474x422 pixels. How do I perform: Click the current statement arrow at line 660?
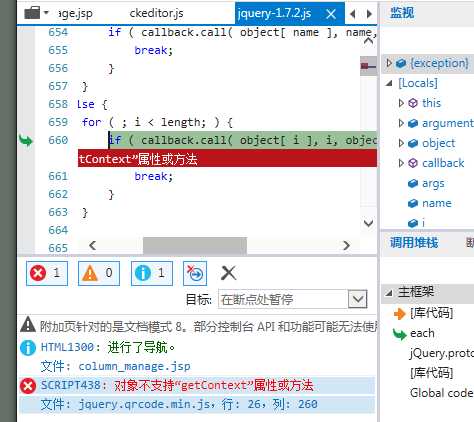pos(26,140)
